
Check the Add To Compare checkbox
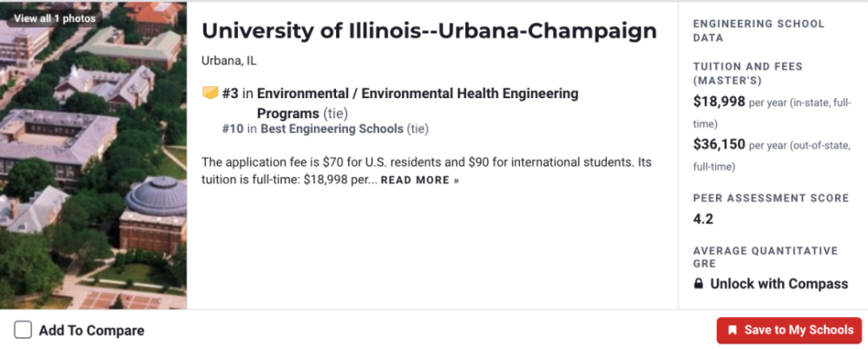click(23, 330)
